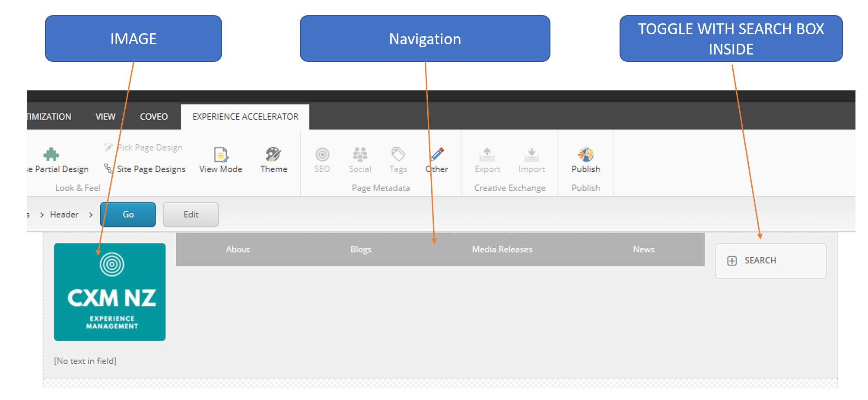The height and width of the screenshot is (400, 868).
Task: Click the Go button
Action: tap(127, 214)
